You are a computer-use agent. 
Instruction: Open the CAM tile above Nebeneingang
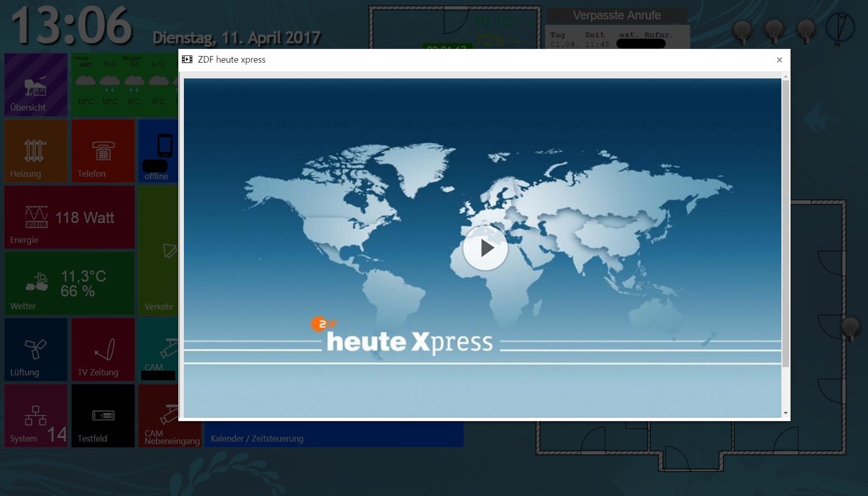[158, 349]
